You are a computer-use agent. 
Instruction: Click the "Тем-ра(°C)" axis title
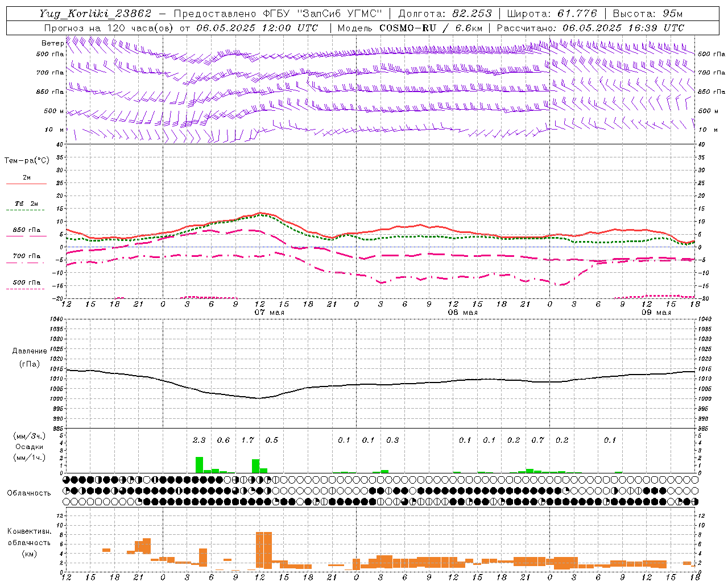tap(27, 161)
